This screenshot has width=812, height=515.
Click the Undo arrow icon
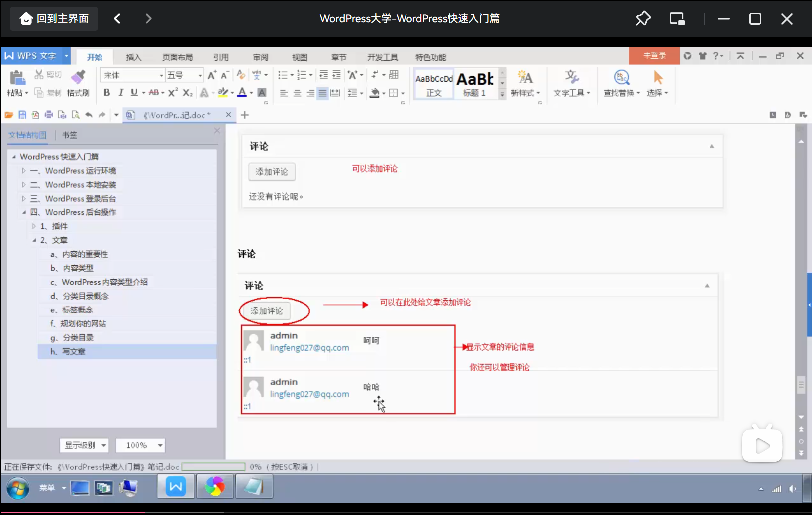pyautogui.click(x=89, y=115)
